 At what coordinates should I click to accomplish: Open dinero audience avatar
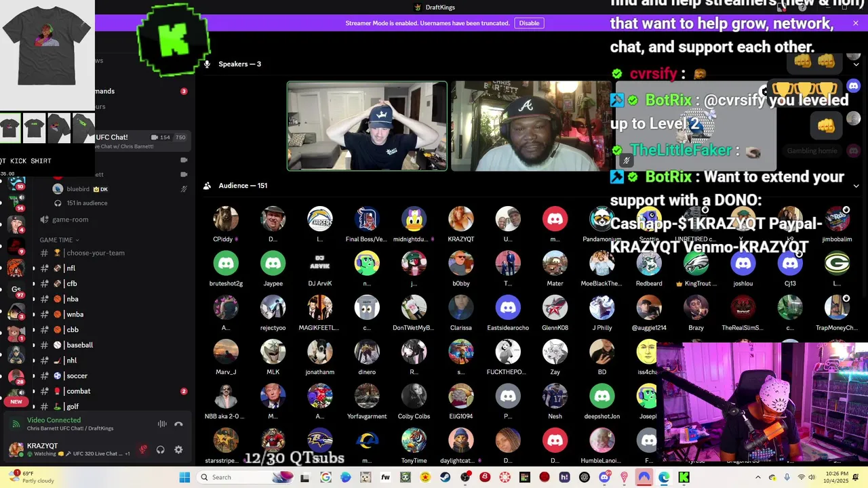(x=367, y=352)
